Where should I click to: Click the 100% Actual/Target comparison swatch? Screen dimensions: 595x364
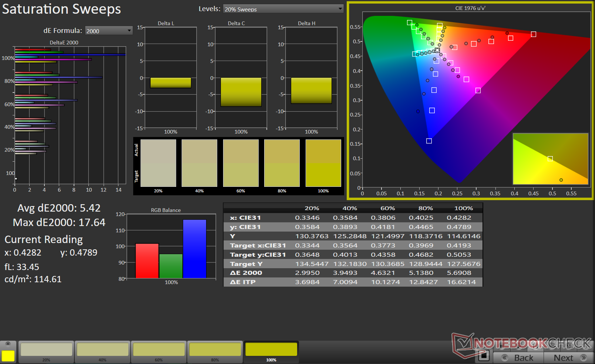click(323, 163)
